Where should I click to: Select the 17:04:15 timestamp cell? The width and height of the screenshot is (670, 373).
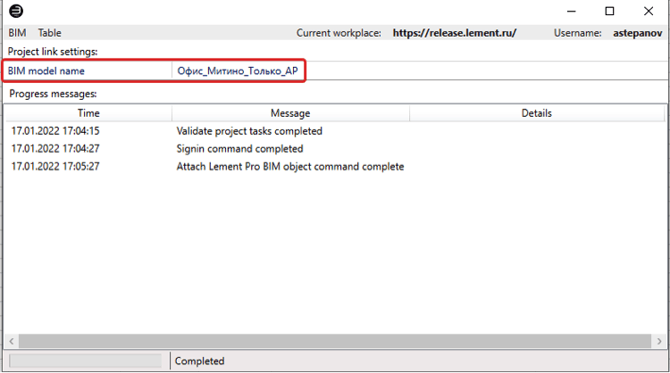tap(56, 131)
